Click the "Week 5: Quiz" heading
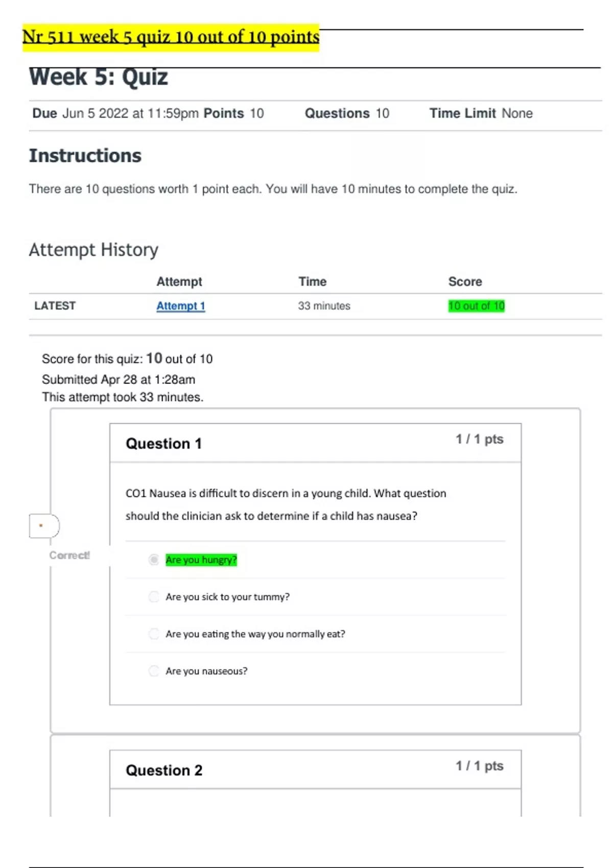Screen dimensions: 613x868 tap(99, 77)
